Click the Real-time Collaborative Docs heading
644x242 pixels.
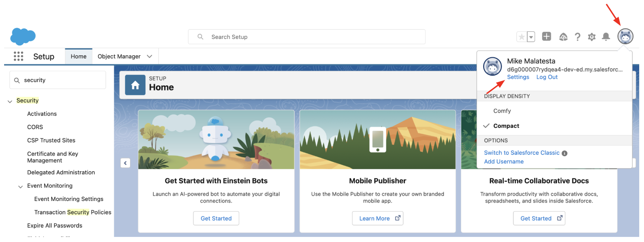click(539, 181)
